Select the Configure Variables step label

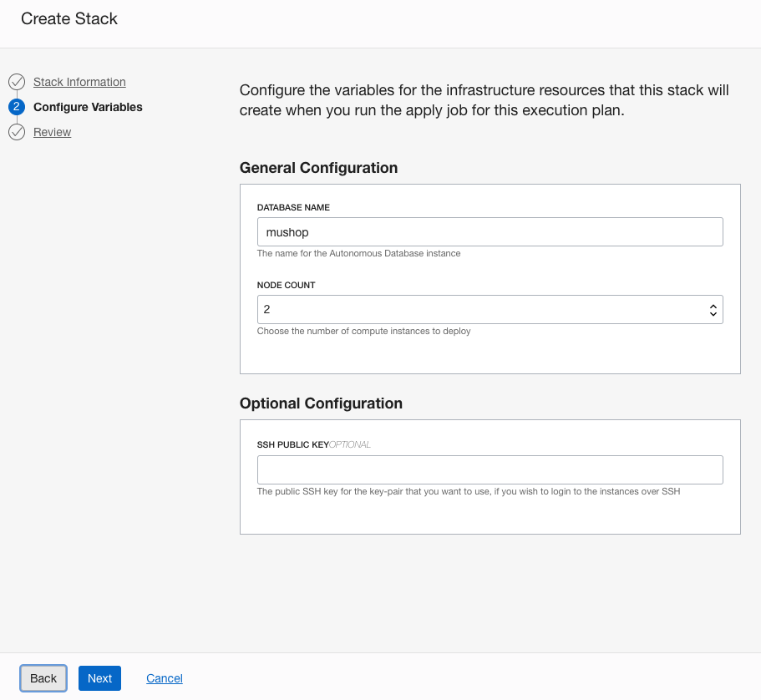coord(88,107)
